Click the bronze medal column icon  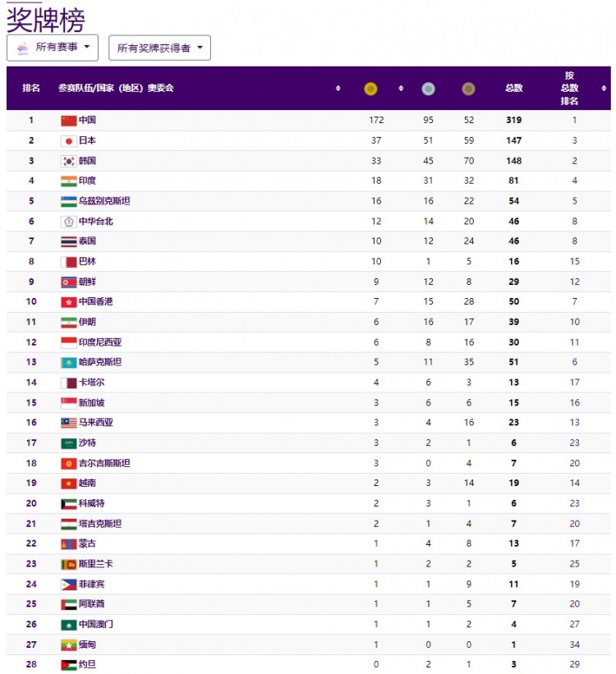click(x=468, y=89)
